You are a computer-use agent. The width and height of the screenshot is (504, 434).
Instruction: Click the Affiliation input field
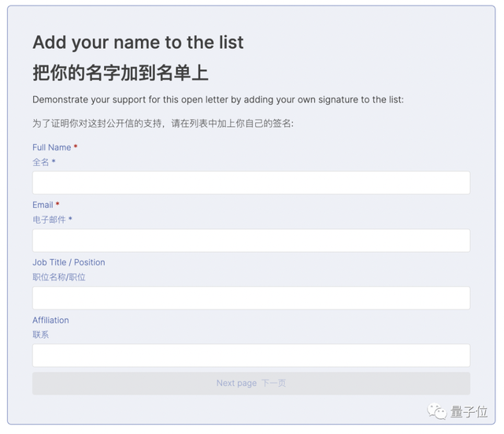tap(251, 355)
